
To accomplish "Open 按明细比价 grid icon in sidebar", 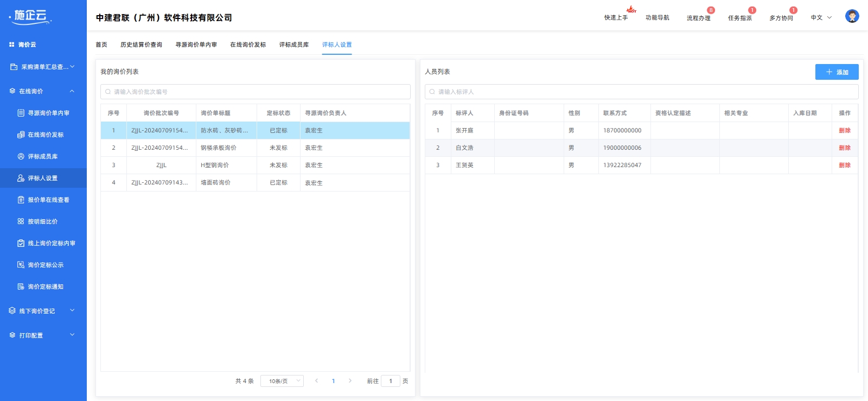I will tap(21, 221).
